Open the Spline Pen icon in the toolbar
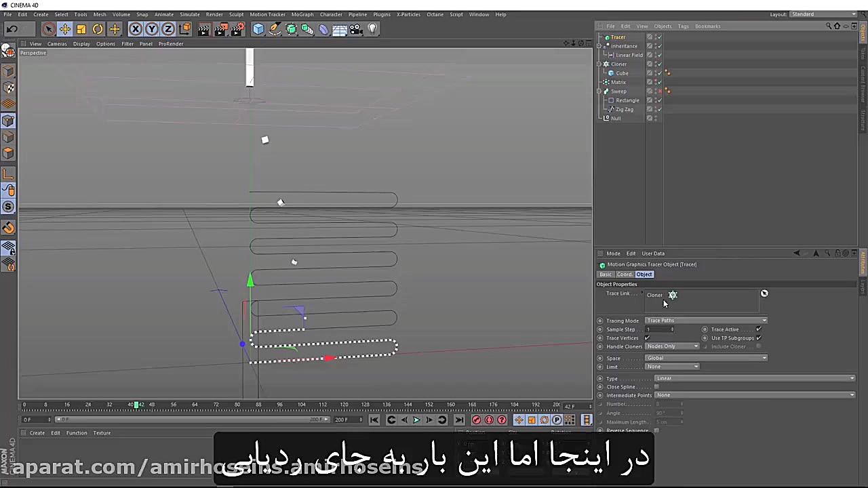868x488 pixels. click(x=275, y=28)
